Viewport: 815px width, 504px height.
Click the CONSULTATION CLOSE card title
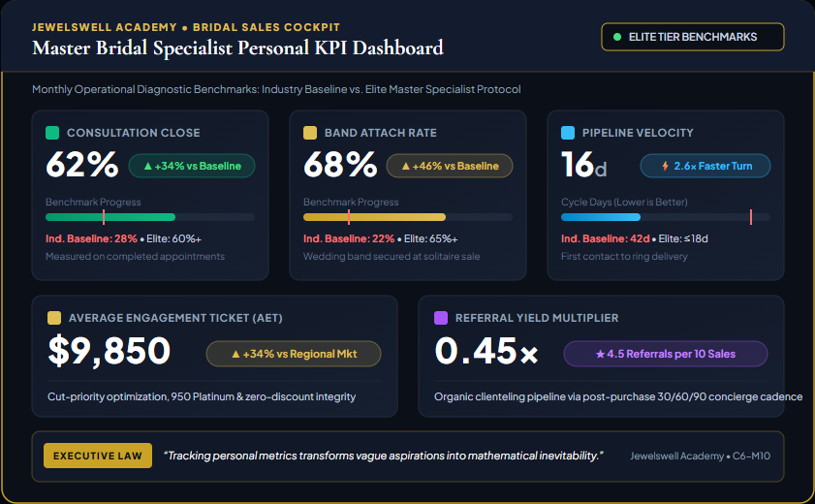[133, 133]
